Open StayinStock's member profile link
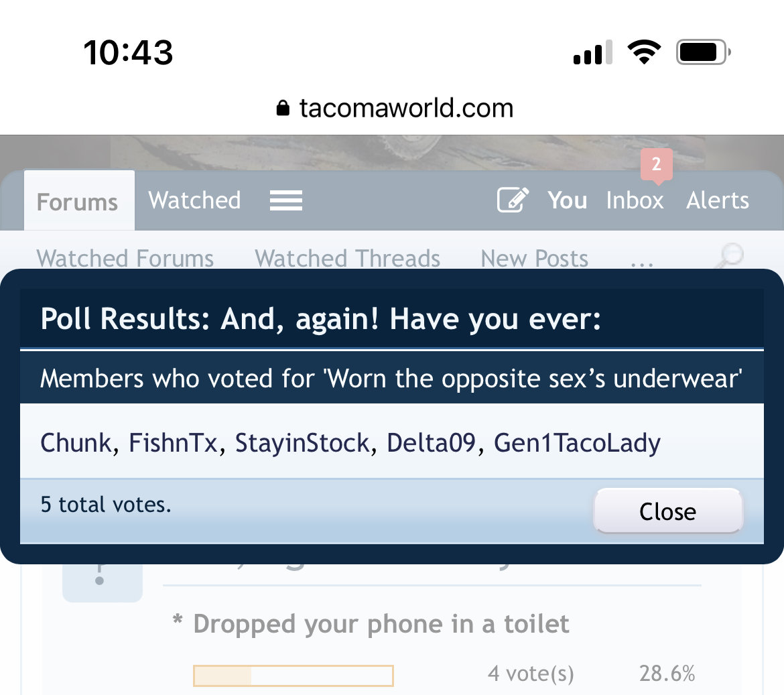The width and height of the screenshot is (784, 695). tap(302, 443)
